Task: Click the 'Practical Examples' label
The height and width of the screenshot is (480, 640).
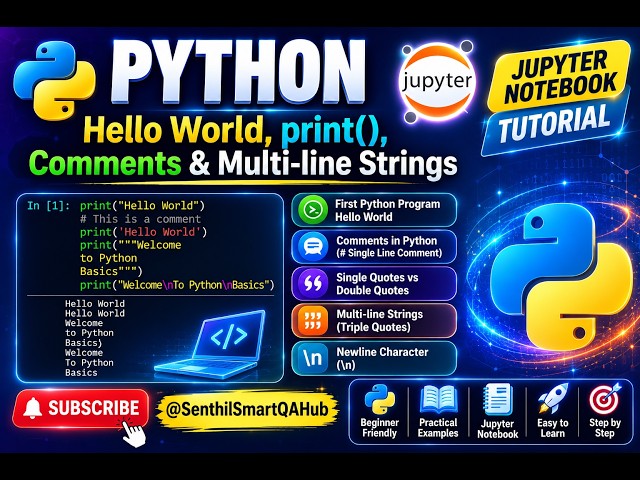Action: coord(438,428)
